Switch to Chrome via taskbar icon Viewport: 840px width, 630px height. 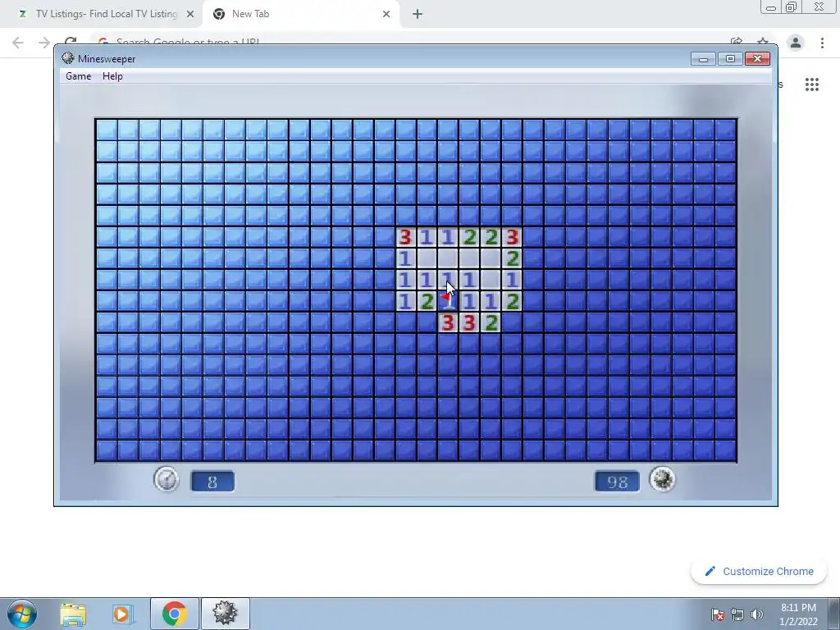click(x=174, y=614)
